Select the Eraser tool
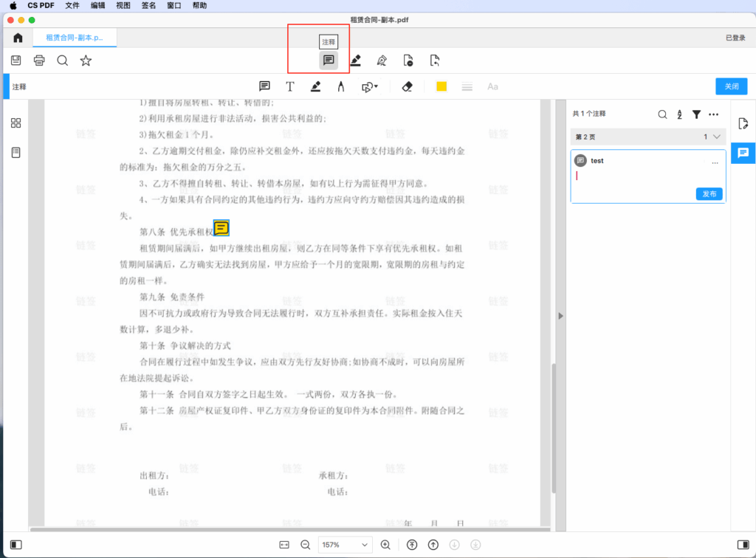756x558 pixels. tap(407, 86)
